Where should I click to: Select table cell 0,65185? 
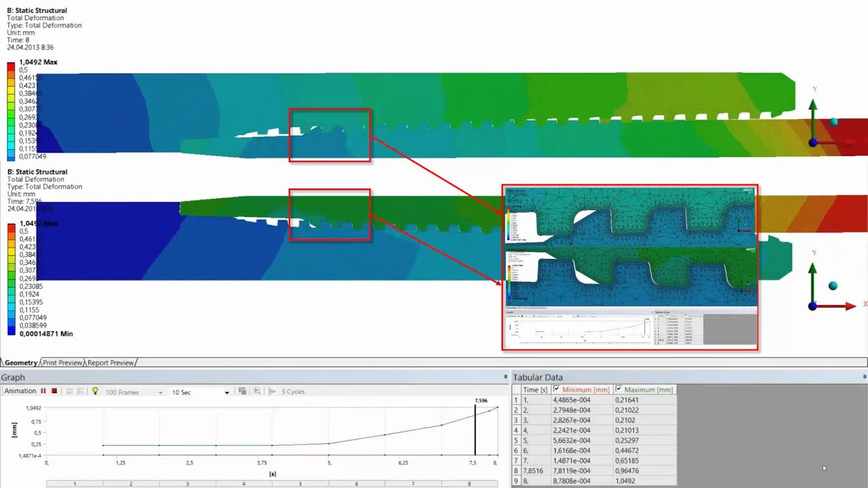644,461
